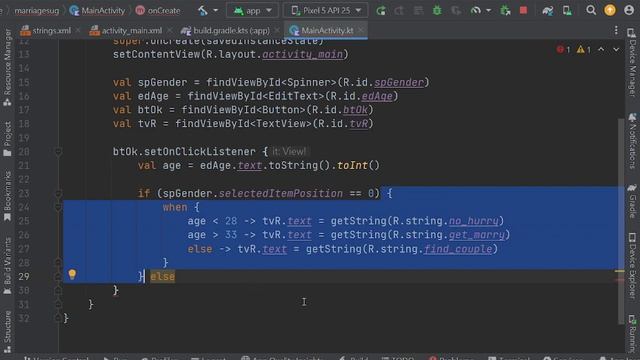Click the green Rerun app icon

click(381, 11)
